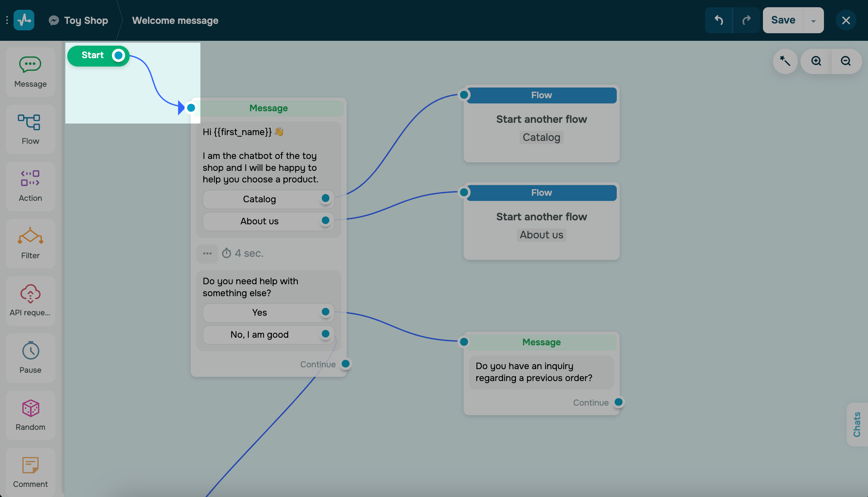Click the undo arrow icon
The width and height of the screenshot is (868, 497).
point(719,20)
